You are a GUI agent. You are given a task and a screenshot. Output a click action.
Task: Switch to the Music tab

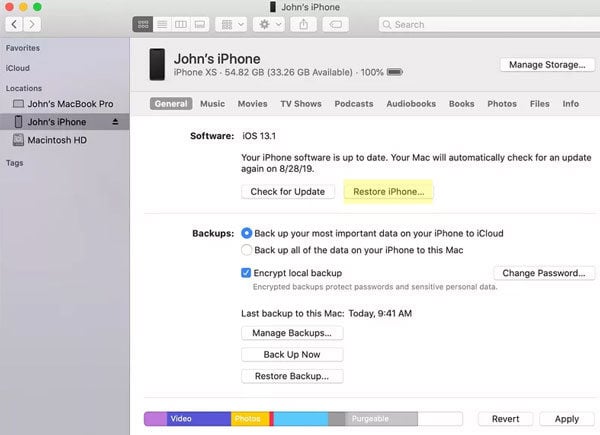(212, 104)
